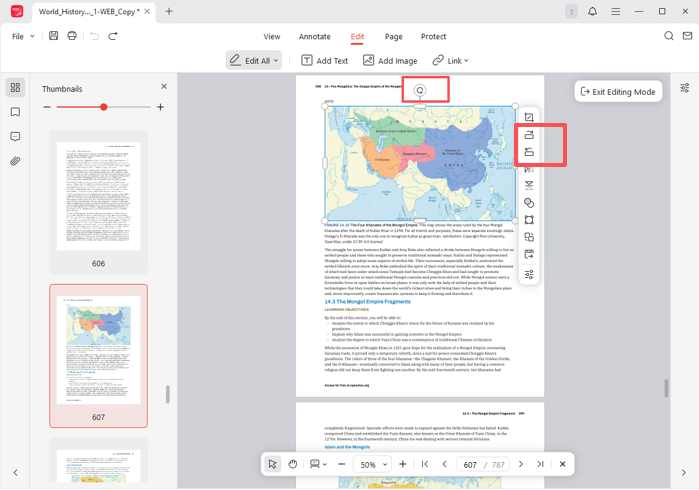Screen dimensions: 699x490
Task: Go to the first page
Action: pos(425,464)
